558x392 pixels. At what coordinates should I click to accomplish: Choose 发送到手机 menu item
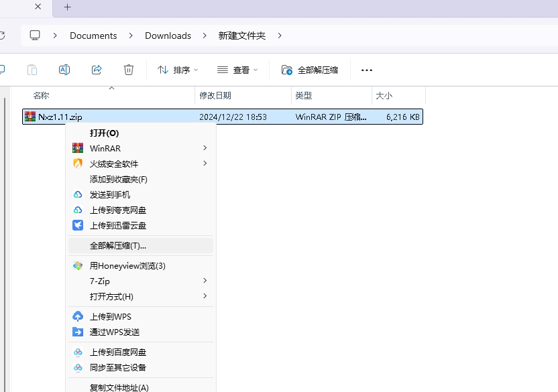point(141,194)
